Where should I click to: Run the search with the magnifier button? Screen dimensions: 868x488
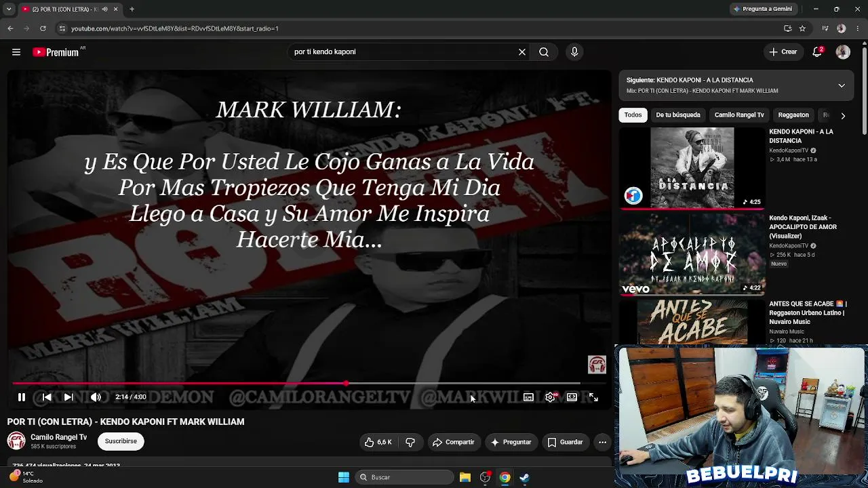pos(544,52)
